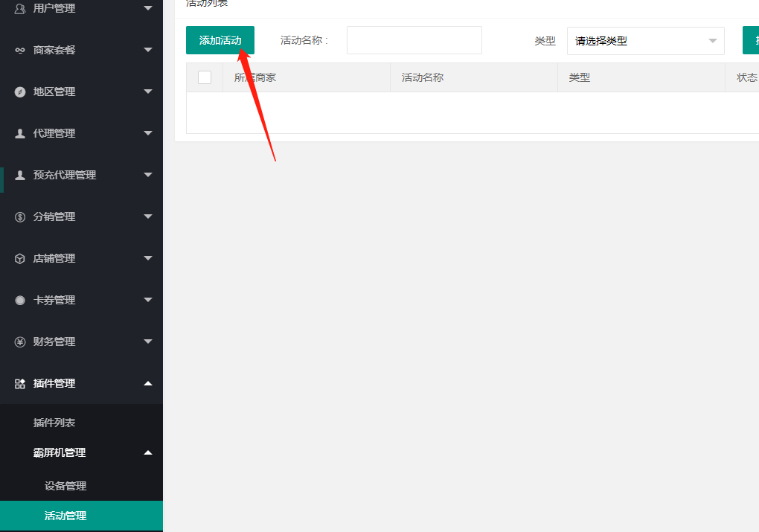Expand the 预充代理管理 menu arrow
The width and height of the screenshot is (759, 532).
148,174
